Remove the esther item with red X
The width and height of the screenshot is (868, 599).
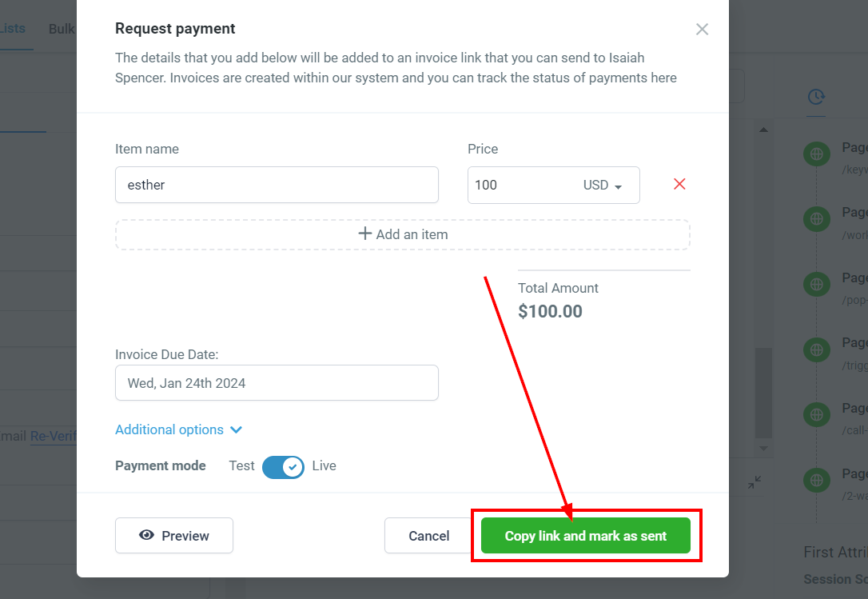pos(679,184)
